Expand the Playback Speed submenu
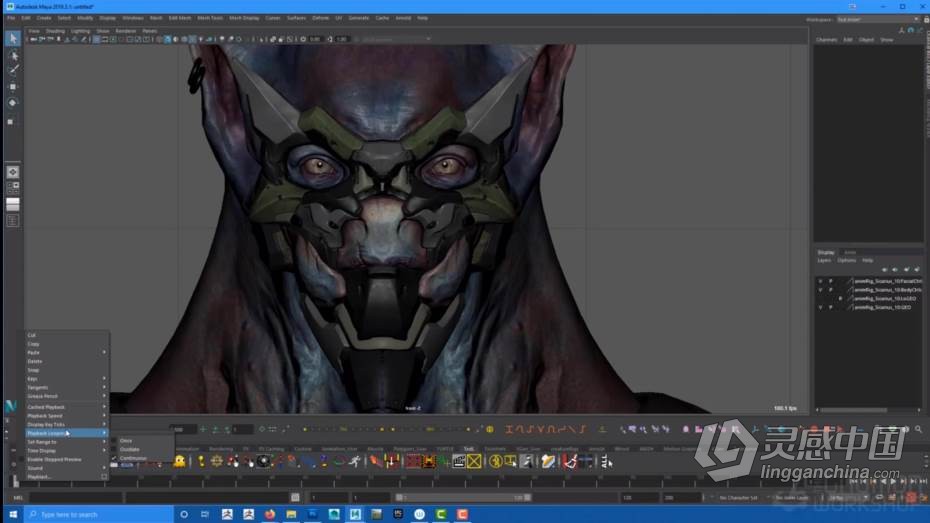930x523 pixels. tap(66, 416)
